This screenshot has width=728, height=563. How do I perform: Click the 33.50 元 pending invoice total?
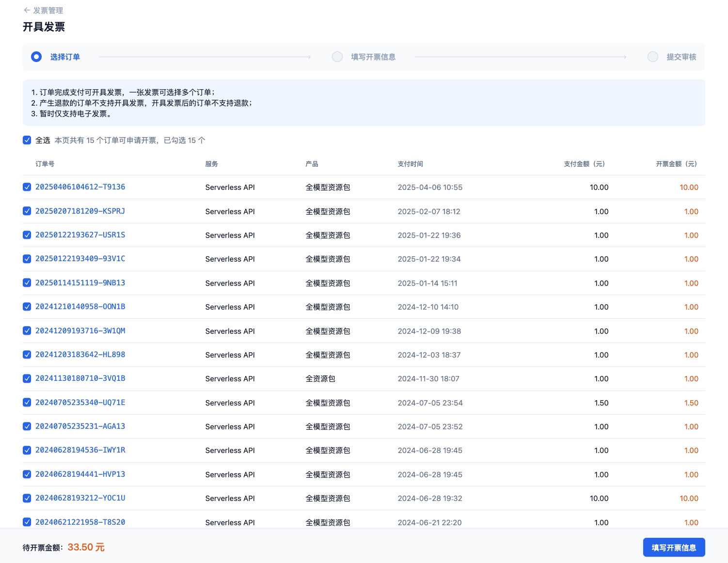tap(86, 547)
